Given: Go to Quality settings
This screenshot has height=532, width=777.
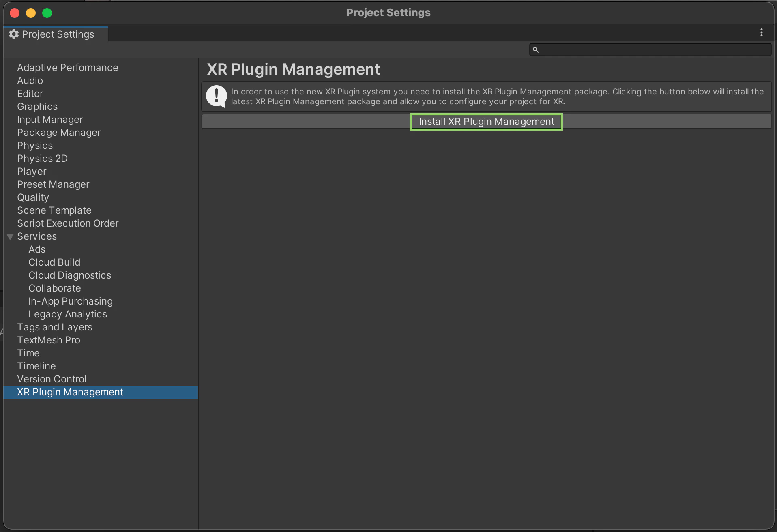Looking at the screenshot, I should pos(33,197).
